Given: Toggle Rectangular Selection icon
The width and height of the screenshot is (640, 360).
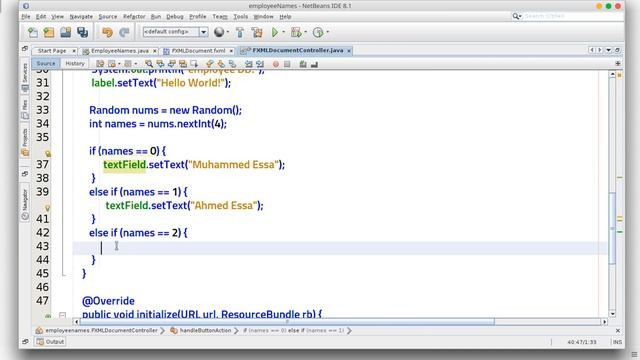Looking at the screenshot, I should (194, 64).
